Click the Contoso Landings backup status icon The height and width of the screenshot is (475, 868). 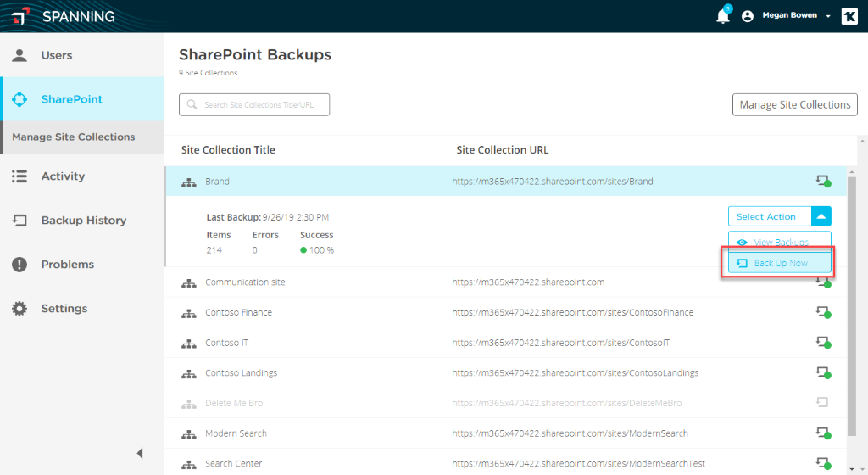(823, 372)
